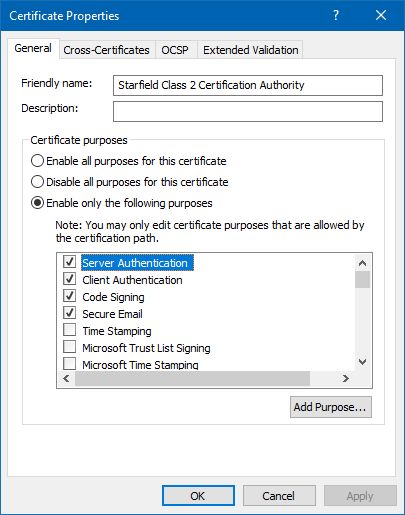Click the Add Purpose... button
The image size is (405, 515).
tap(330, 407)
